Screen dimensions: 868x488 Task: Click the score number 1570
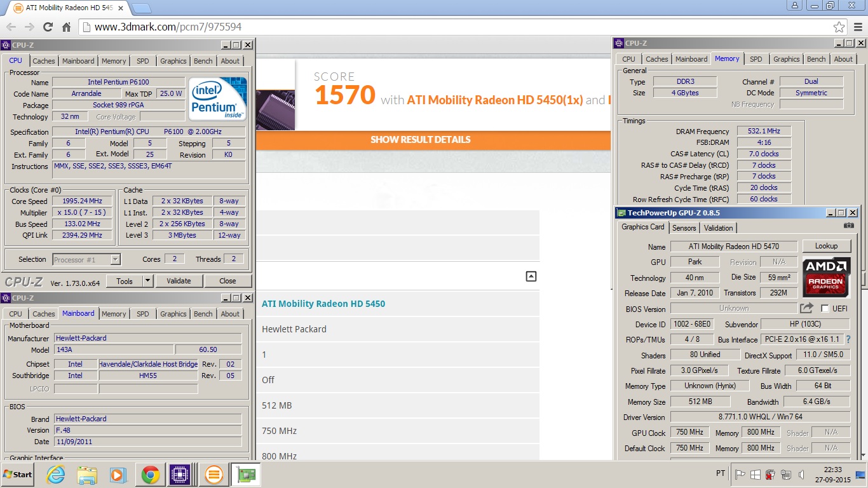click(345, 95)
